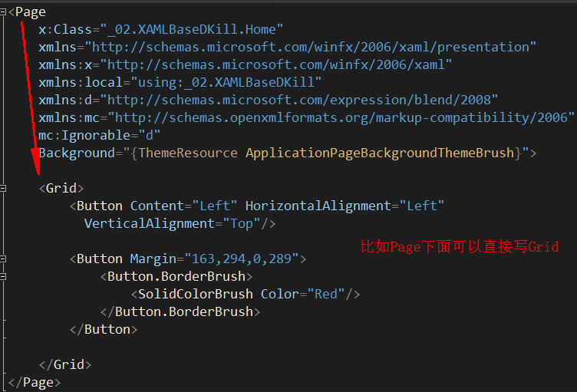Viewport: 577px width, 392px height.
Task: Click the Content="Left" attribute
Action: point(183,206)
